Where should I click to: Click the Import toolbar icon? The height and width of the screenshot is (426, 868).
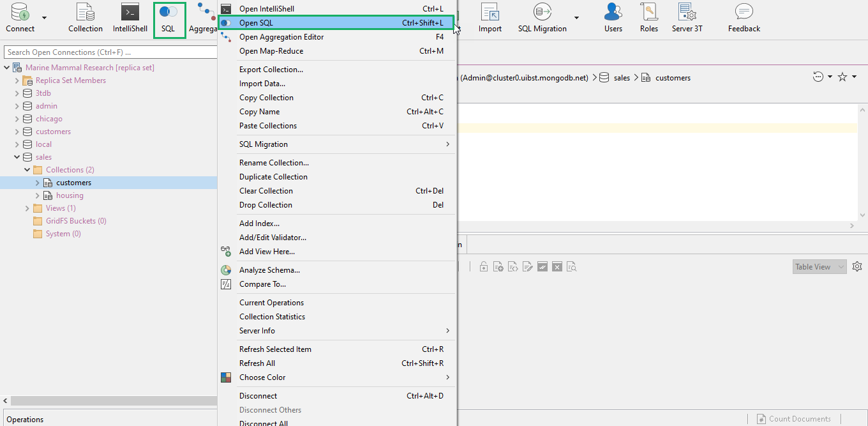490,19
